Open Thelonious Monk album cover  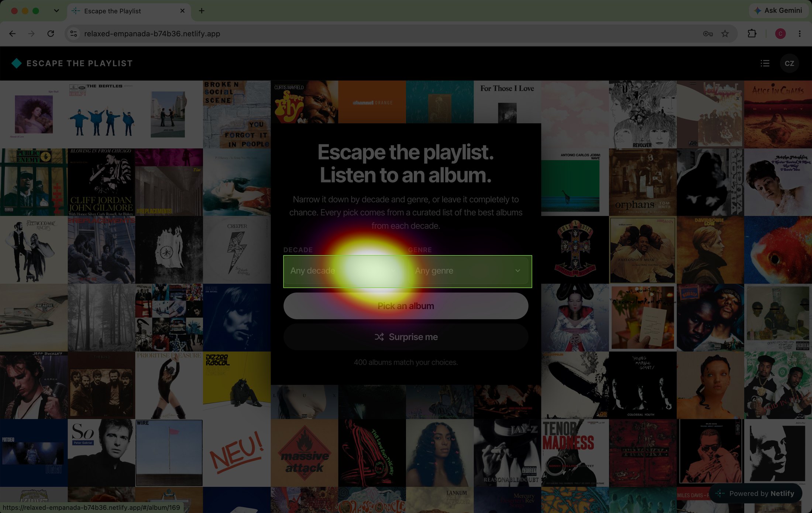[643, 250]
